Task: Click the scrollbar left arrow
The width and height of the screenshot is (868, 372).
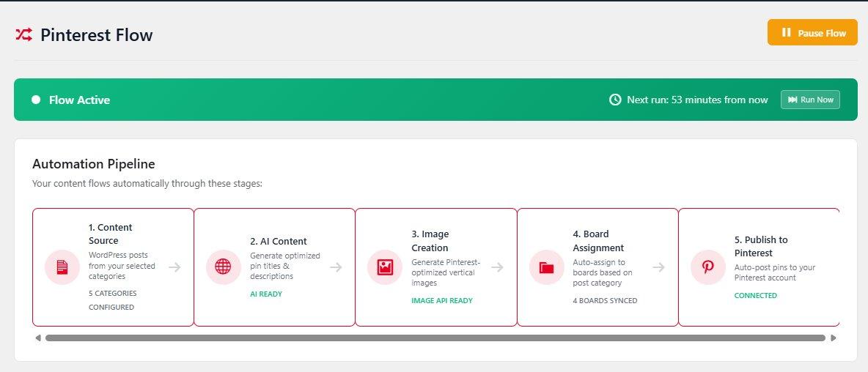Action: (37, 338)
